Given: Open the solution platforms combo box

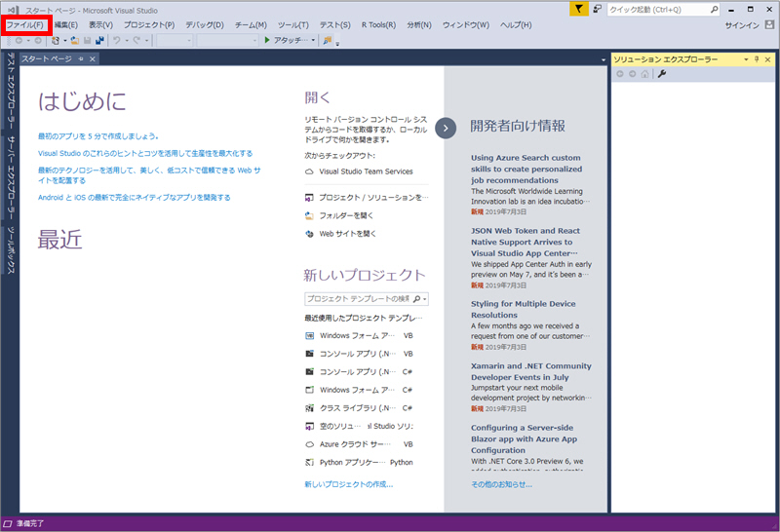Looking at the screenshot, I should (x=227, y=41).
